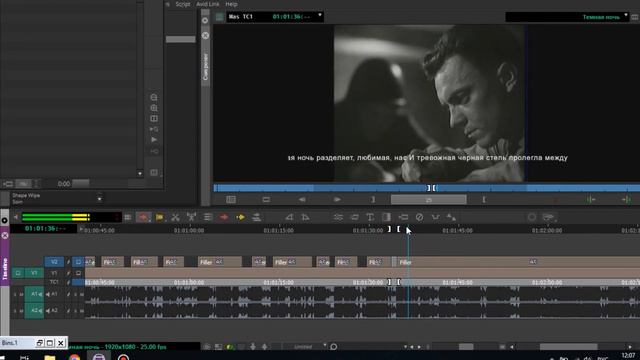Adjust the timeline zoom slider at bottom
This screenshot has height=360, width=640.
pos(466,347)
